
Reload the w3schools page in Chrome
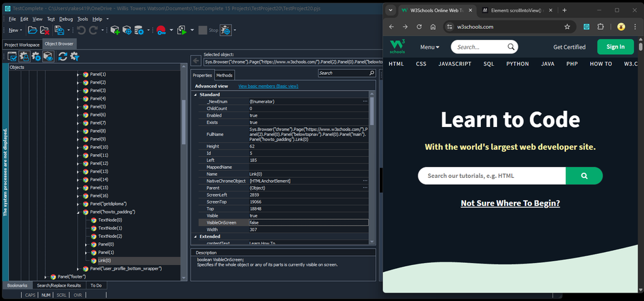(420, 27)
